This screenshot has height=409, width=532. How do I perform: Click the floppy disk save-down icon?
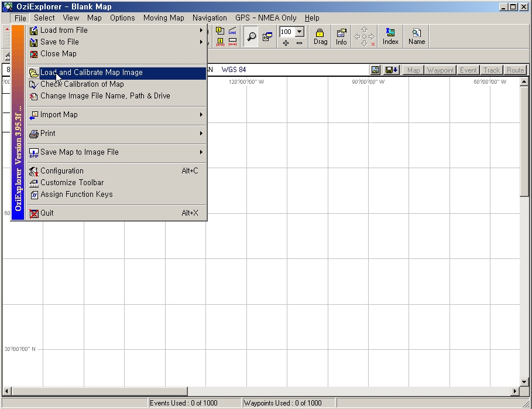[x=392, y=70]
